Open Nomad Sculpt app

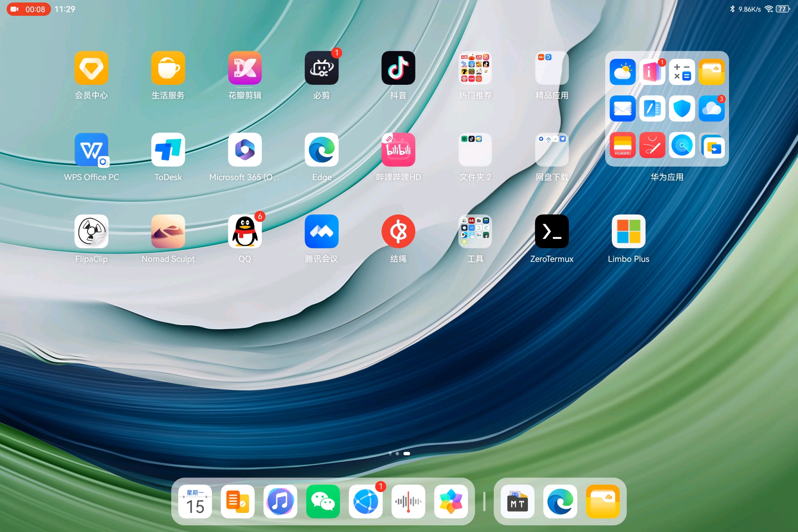click(168, 232)
